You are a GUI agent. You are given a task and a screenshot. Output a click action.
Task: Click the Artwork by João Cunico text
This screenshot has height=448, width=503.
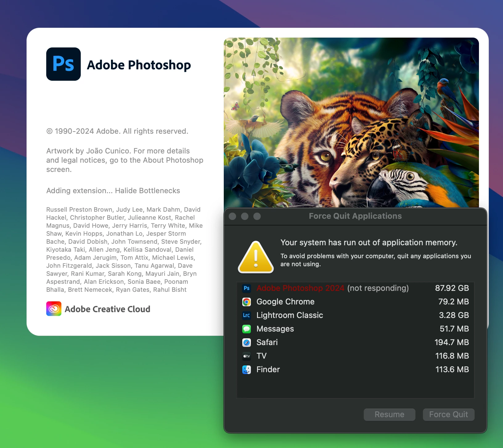(125, 160)
